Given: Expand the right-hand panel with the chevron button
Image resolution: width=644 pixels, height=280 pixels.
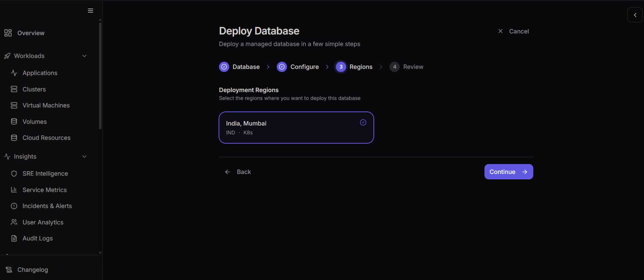Looking at the screenshot, I should pos(635,15).
